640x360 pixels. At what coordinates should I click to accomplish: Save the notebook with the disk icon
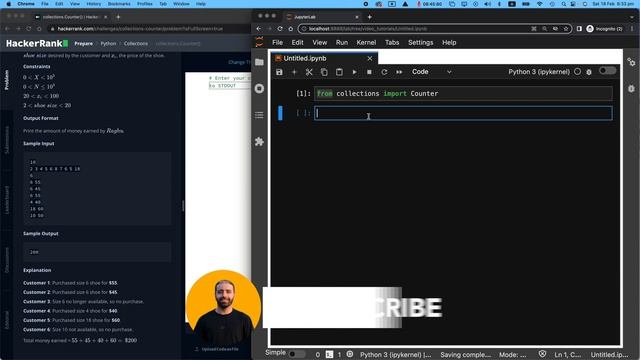279,72
